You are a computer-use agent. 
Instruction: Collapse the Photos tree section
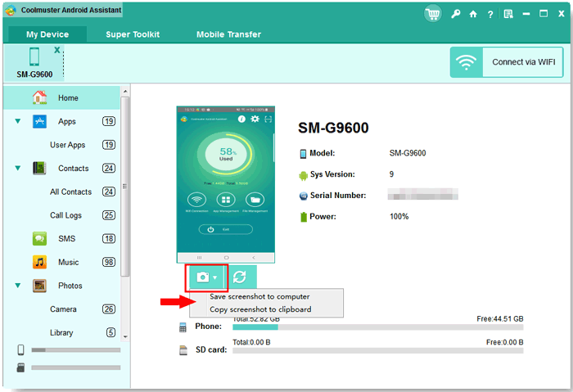[x=17, y=286]
